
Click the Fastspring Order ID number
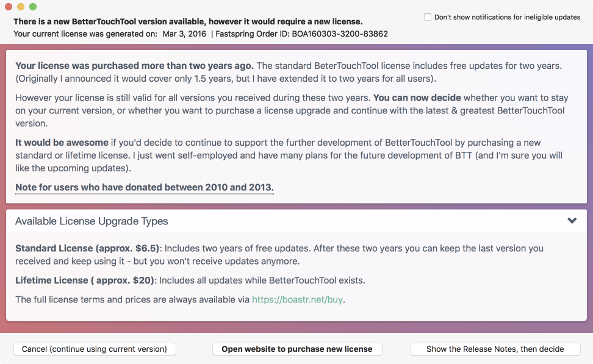(x=341, y=34)
